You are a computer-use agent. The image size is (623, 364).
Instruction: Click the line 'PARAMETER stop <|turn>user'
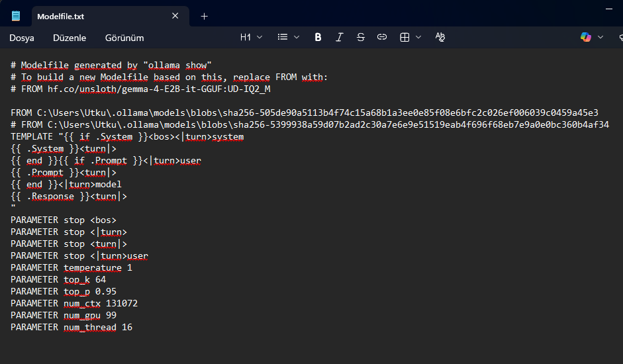click(x=79, y=256)
